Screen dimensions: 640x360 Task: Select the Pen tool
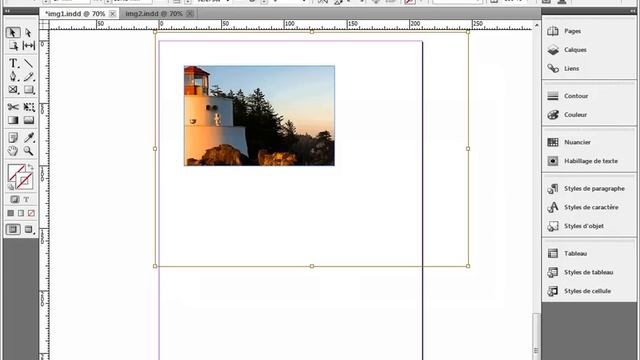point(13,76)
